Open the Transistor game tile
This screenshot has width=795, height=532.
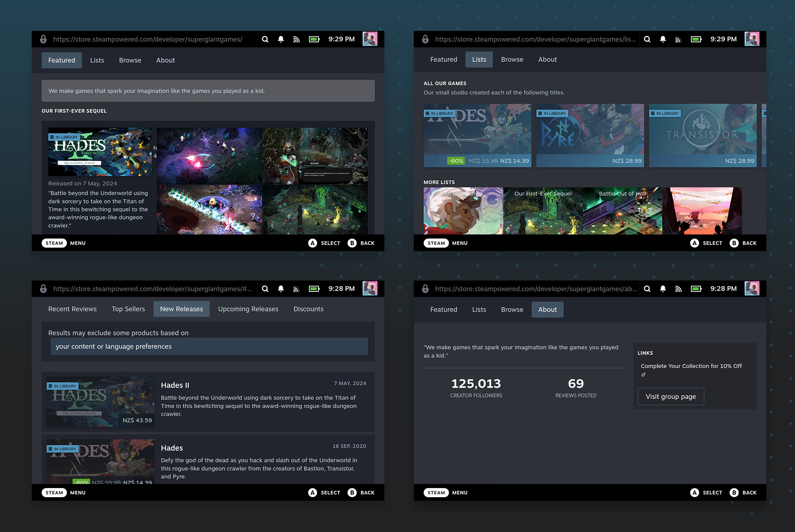(703, 135)
